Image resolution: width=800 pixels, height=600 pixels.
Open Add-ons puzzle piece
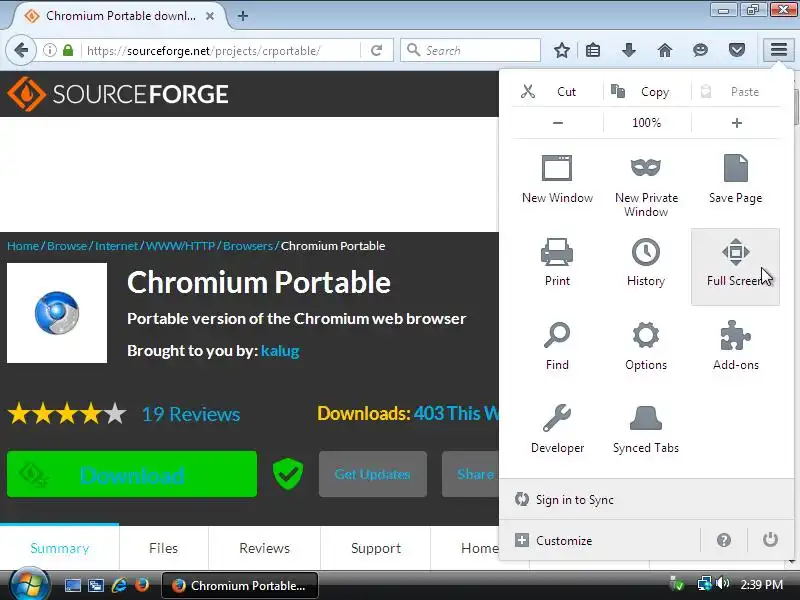pos(735,346)
